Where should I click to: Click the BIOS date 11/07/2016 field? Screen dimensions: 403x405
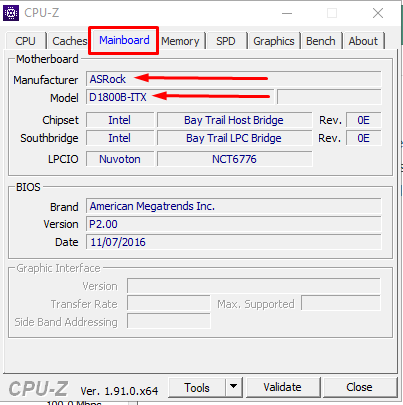pos(233,242)
